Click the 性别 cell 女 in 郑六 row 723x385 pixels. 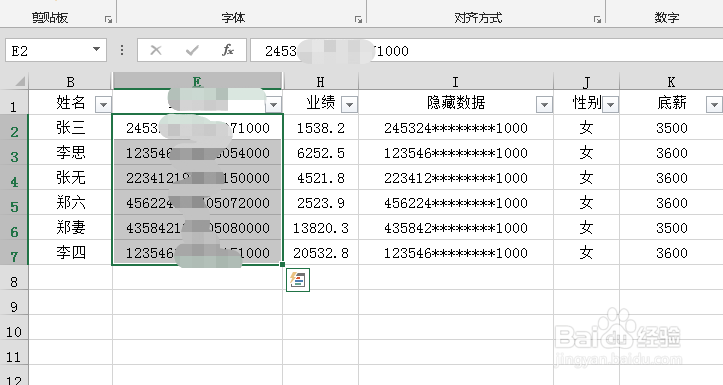click(587, 202)
